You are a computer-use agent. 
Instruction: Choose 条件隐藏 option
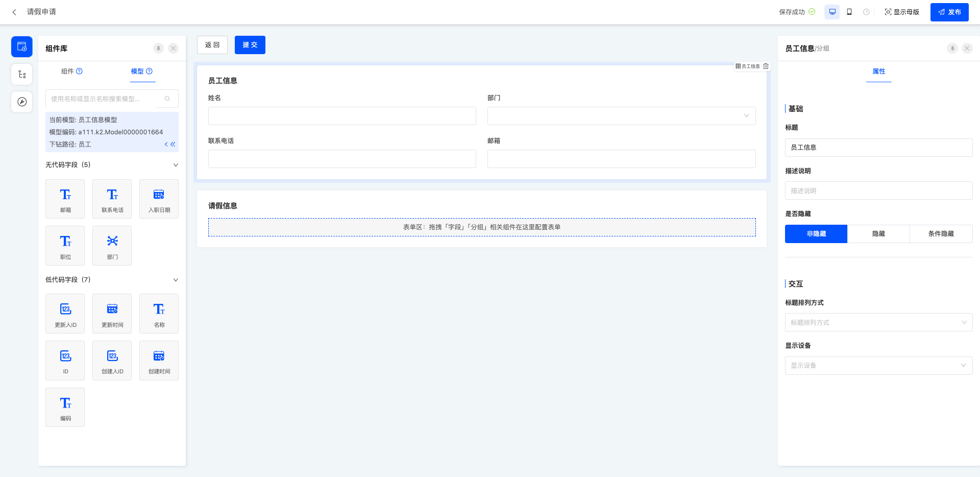point(941,234)
